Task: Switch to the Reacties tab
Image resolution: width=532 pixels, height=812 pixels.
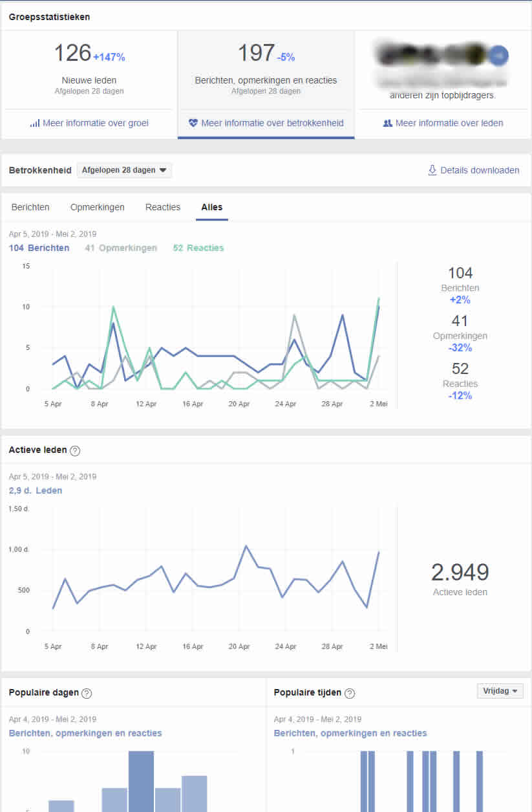Action: (x=163, y=207)
